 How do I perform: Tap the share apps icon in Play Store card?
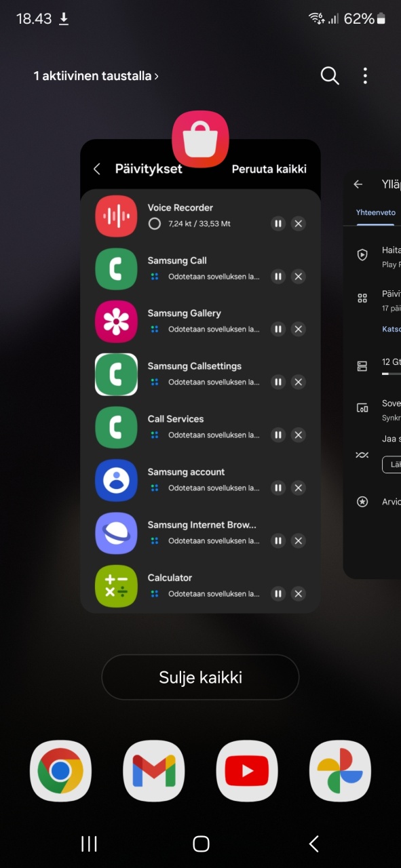tap(362, 455)
